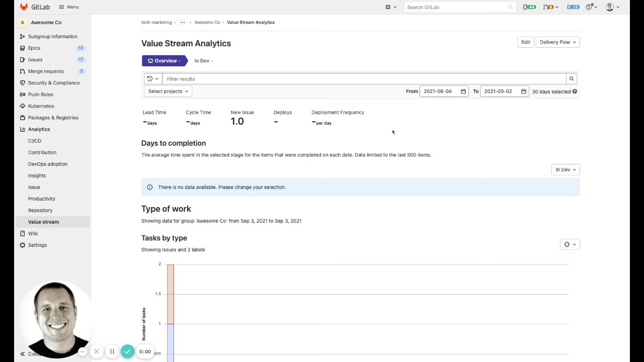
Task: Open the From date calendar picker icon
Action: 463,92
